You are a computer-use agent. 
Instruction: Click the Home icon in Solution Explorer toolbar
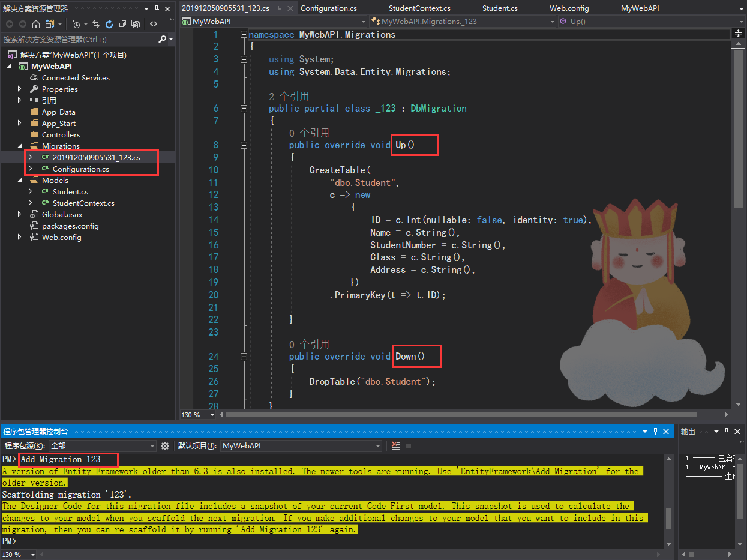[37, 24]
